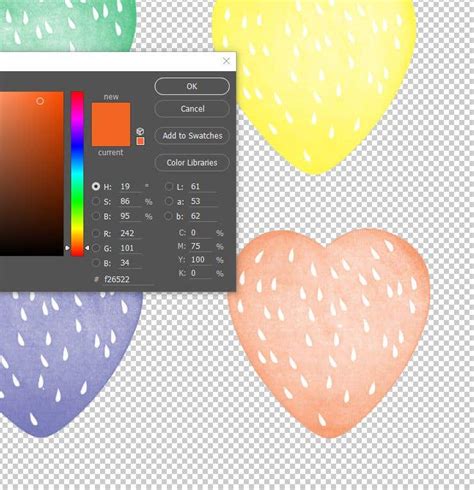474x490 pixels.
Task: Click the small web-safe color swatch
Action: point(140,141)
